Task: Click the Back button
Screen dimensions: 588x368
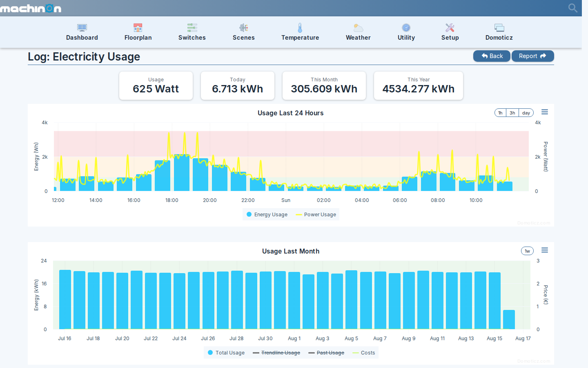Action: [492, 56]
